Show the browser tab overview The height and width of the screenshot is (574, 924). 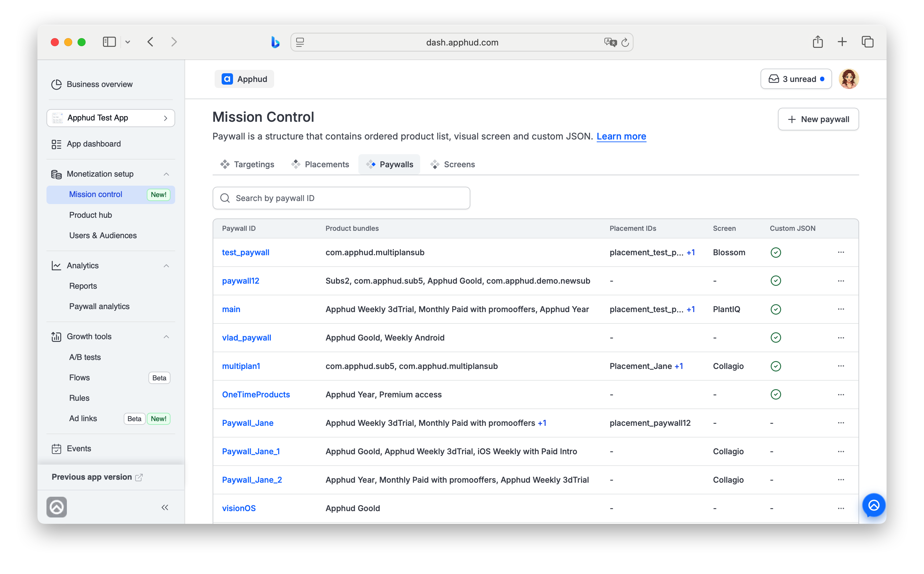868,42
